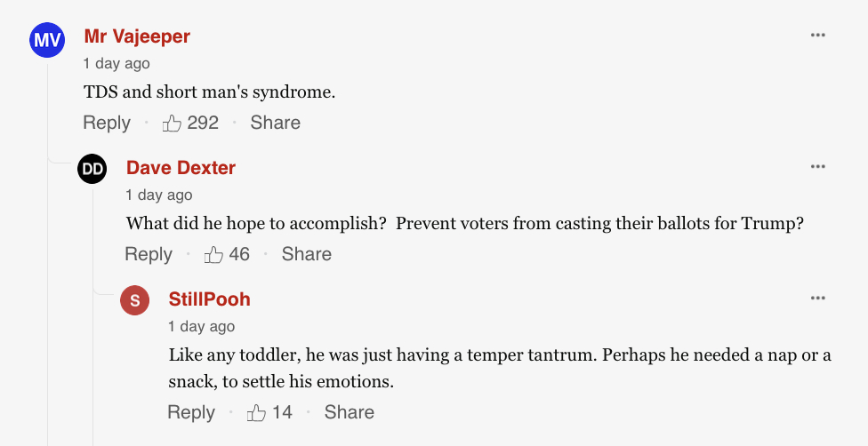This screenshot has width=868, height=446.
Task: Like Dave Dexter's comment with thumbs-up
Action: click(214, 255)
